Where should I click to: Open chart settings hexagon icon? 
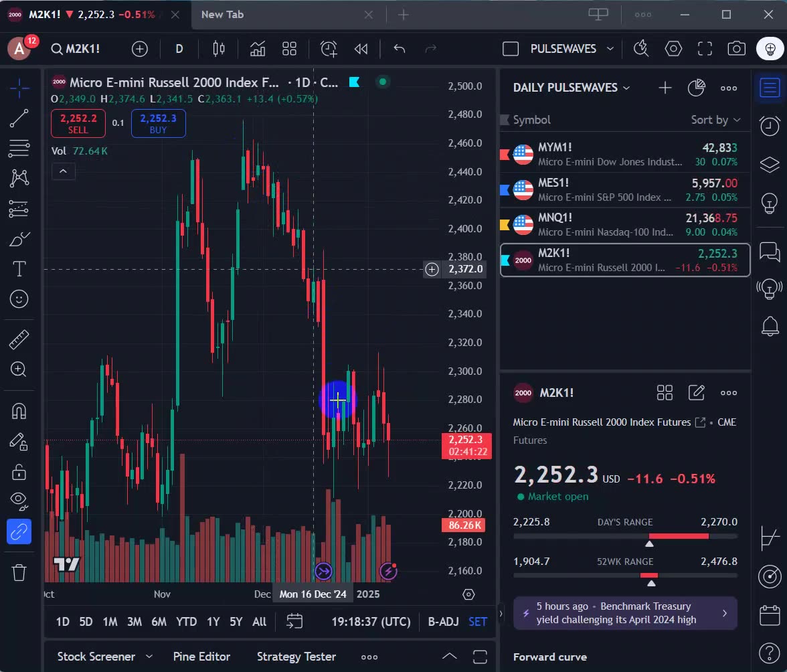coord(673,49)
